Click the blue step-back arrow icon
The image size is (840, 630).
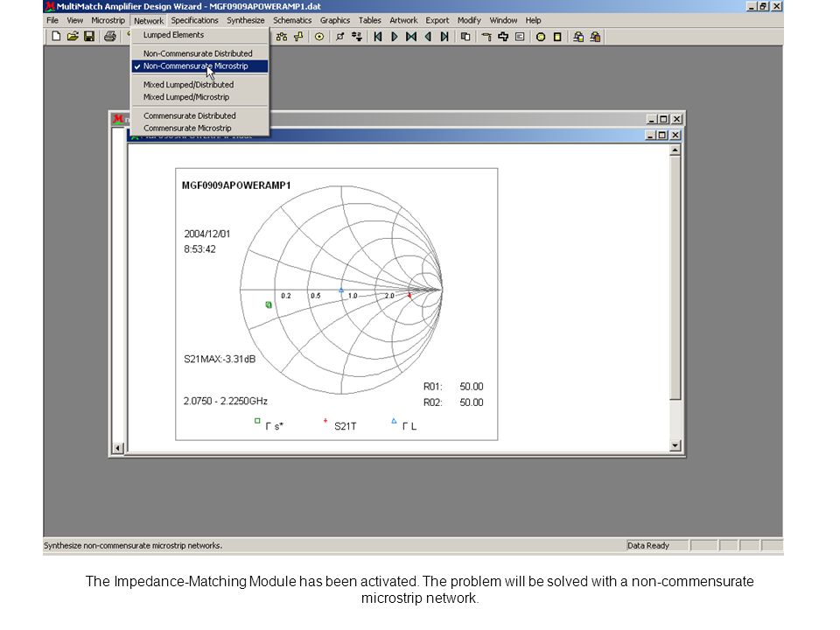[428, 37]
